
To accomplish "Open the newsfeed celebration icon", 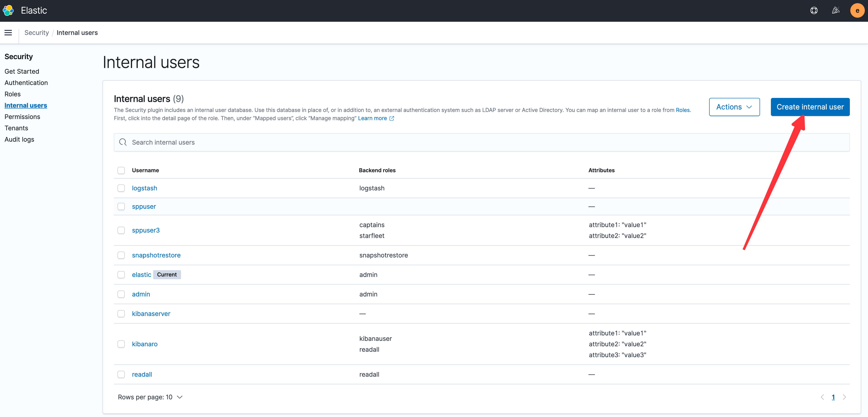I will (835, 10).
